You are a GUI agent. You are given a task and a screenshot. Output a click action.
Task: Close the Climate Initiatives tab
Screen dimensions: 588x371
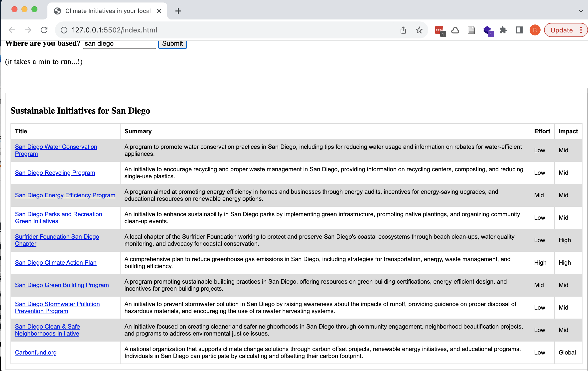coord(159,11)
